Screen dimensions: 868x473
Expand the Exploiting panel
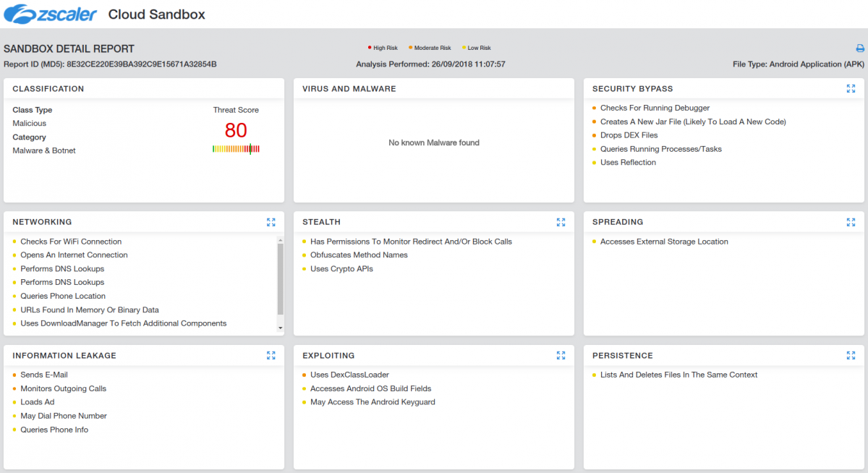click(561, 355)
